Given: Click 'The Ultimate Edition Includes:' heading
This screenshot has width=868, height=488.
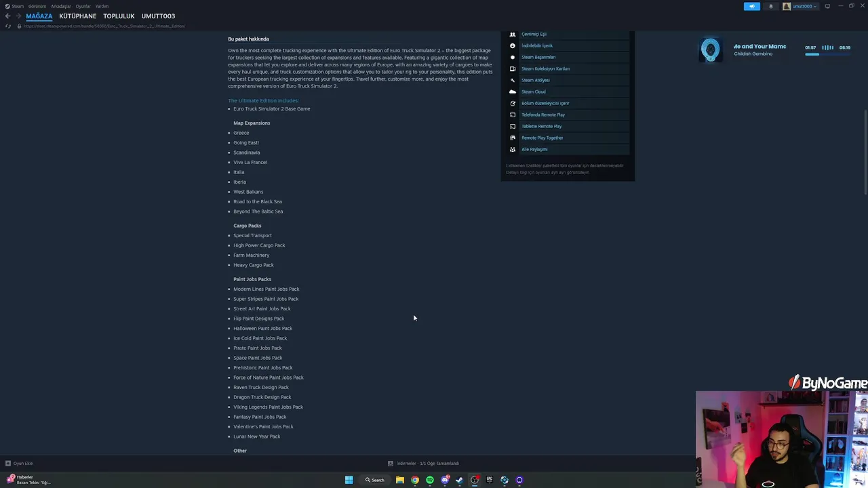Looking at the screenshot, I should (263, 100).
